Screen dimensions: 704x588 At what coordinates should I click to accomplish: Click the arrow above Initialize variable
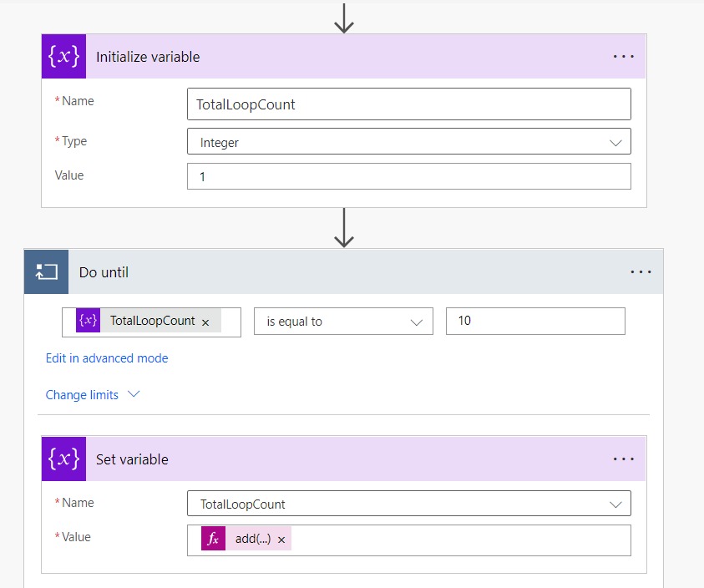click(344, 17)
